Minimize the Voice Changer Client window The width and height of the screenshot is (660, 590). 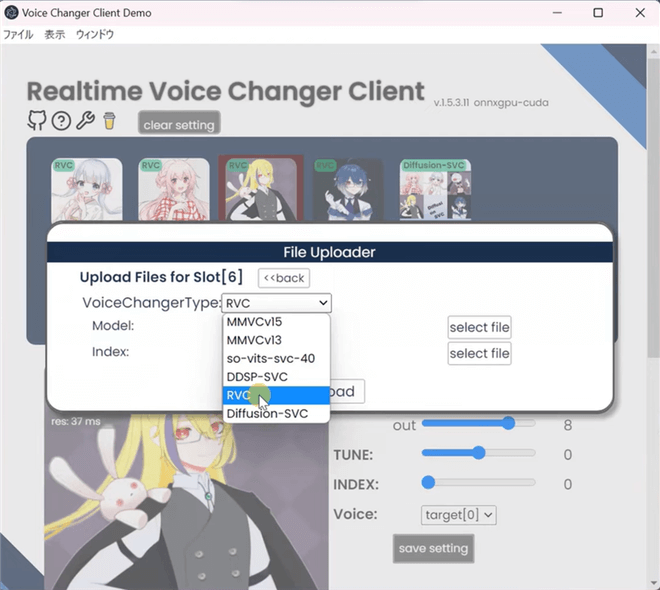click(x=557, y=13)
